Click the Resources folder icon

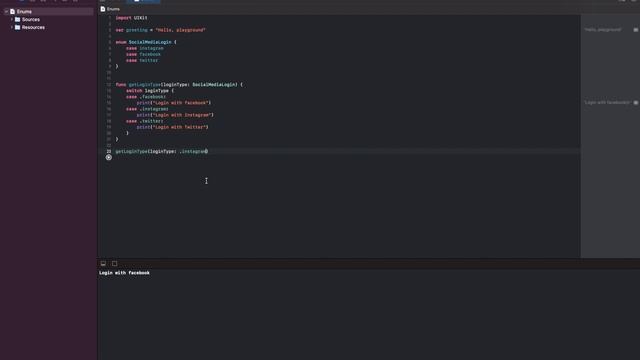pyautogui.click(x=18, y=27)
